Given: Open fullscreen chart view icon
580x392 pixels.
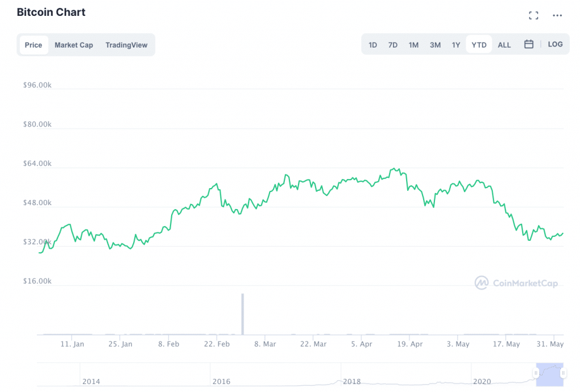Looking at the screenshot, I should (x=534, y=15).
